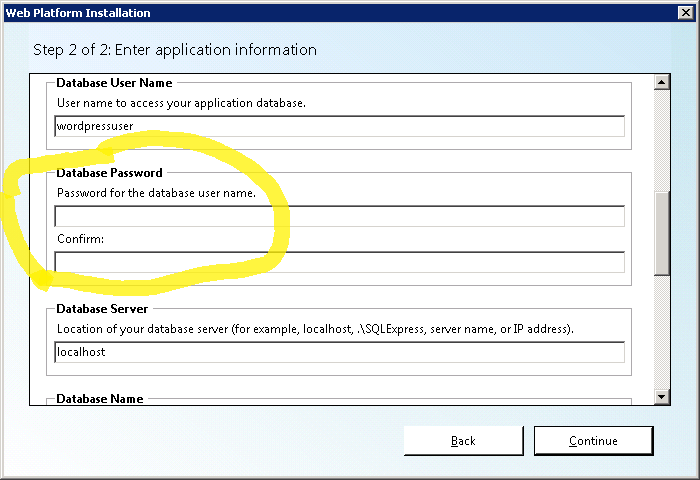The width and height of the screenshot is (700, 480).
Task: Click the 'Location of your database server' description
Action: pyautogui.click(x=315, y=329)
